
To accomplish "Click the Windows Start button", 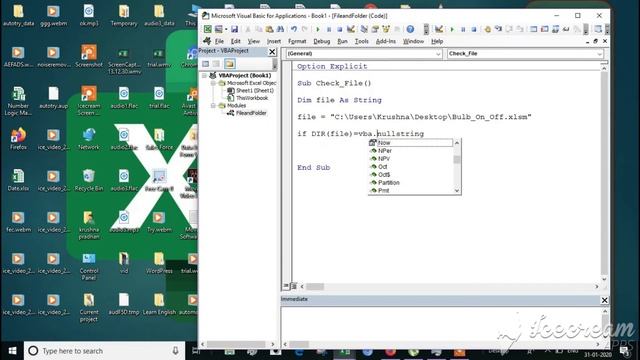I will point(12,351).
